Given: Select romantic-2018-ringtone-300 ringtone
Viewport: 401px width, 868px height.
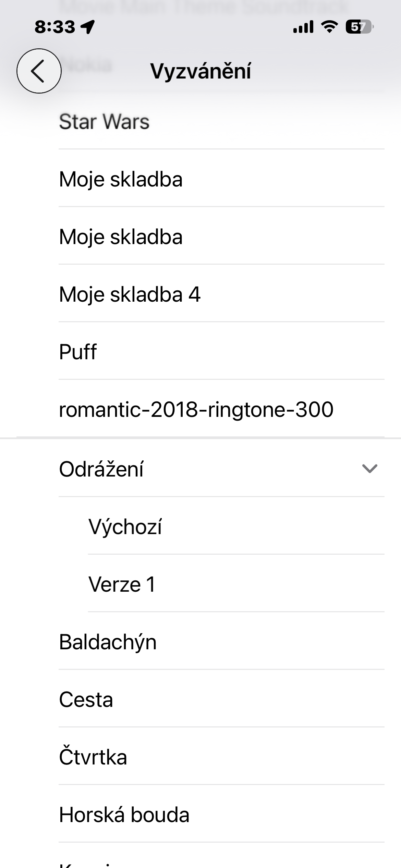Looking at the screenshot, I should coord(196,409).
